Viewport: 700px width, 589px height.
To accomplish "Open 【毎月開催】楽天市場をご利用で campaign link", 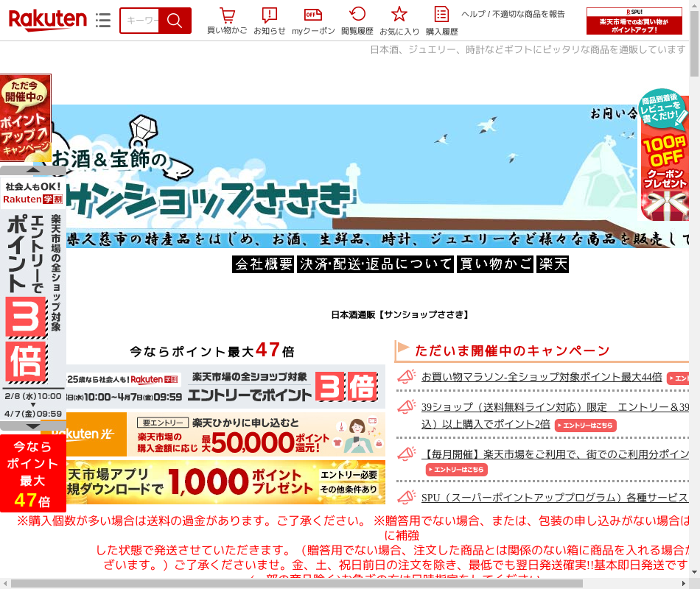I will (x=555, y=454).
